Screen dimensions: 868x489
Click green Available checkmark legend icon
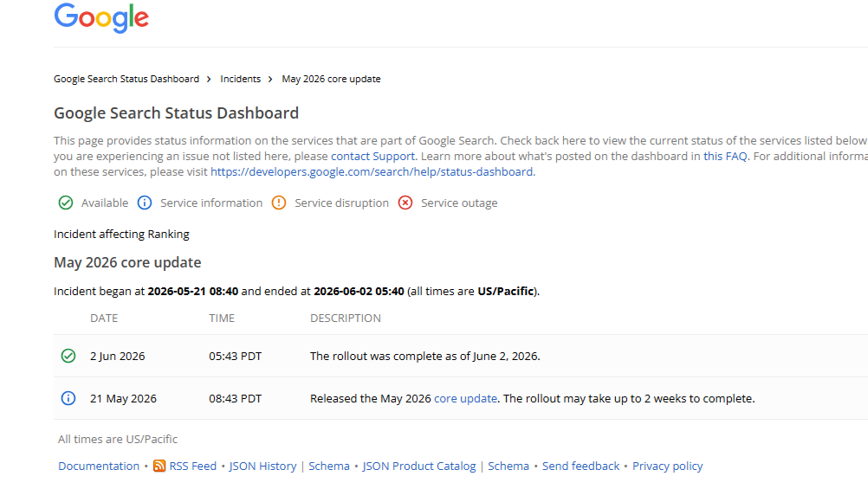coord(66,203)
